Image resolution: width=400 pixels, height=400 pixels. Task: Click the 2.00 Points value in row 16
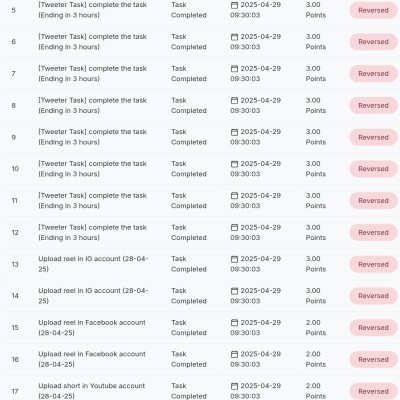click(316, 359)
